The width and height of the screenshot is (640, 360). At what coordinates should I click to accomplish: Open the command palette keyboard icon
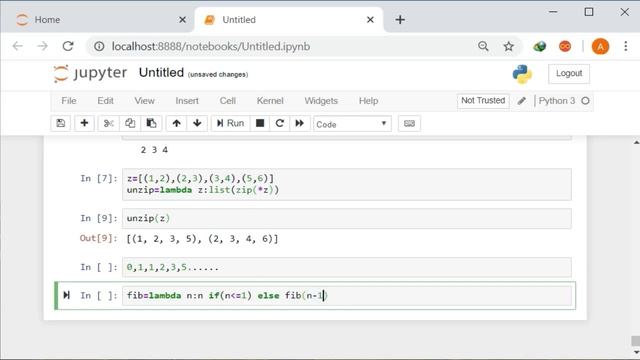409,123
